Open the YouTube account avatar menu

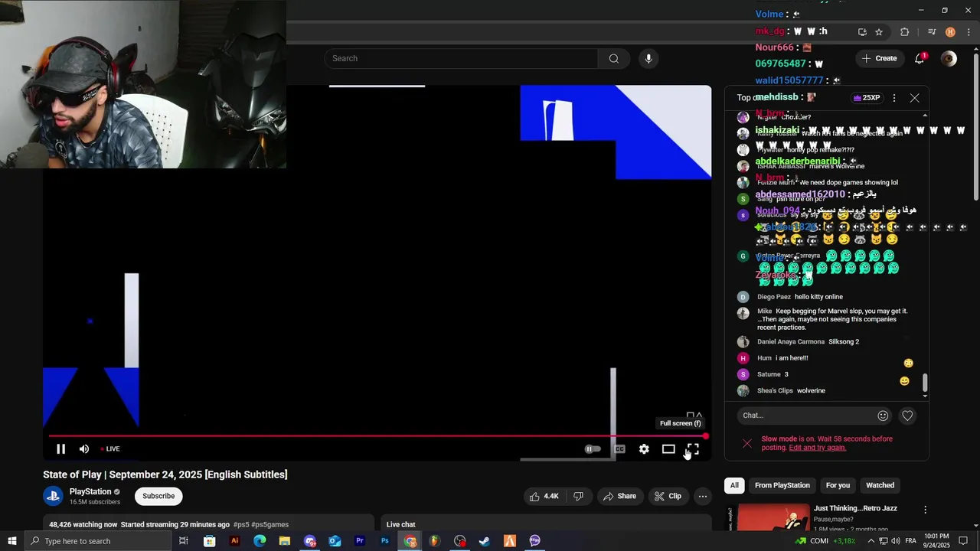click(949, 58)
